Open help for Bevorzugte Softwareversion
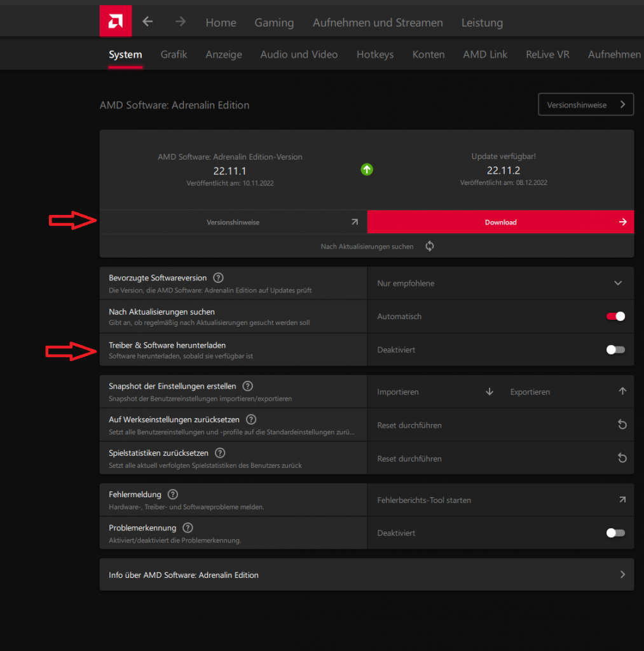 (219, 278)
